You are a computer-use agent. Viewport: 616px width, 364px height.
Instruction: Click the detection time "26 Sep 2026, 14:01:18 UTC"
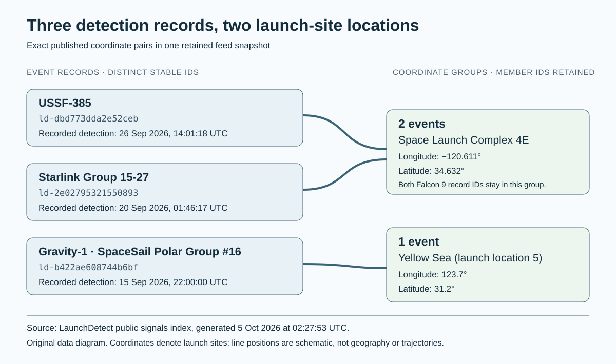(173, 133)
